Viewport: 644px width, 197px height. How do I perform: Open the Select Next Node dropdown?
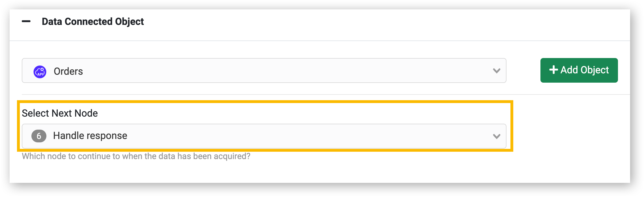[264, 136]
